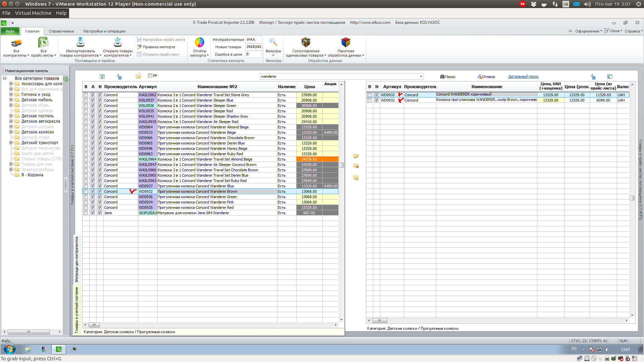Click the "Правила импорта" icon
The height and width of the screenshot is (362, 644).
pos(140,47)
